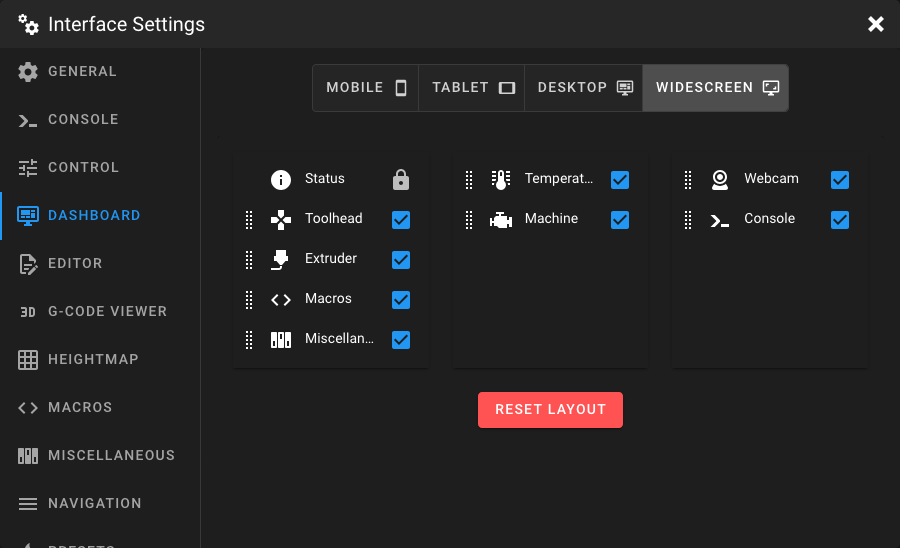900x548 pixels.
Task: Close the Interface Settings dialog
Action: point(876,24)
